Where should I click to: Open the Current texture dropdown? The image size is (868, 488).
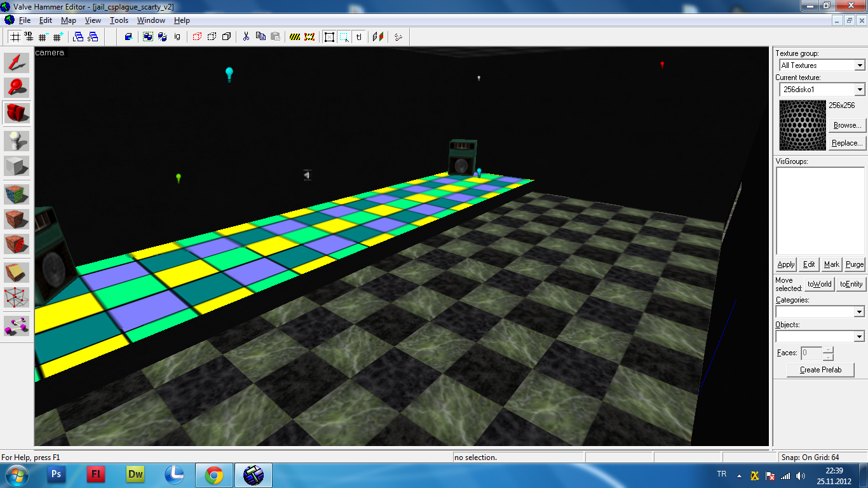[859, 90]
